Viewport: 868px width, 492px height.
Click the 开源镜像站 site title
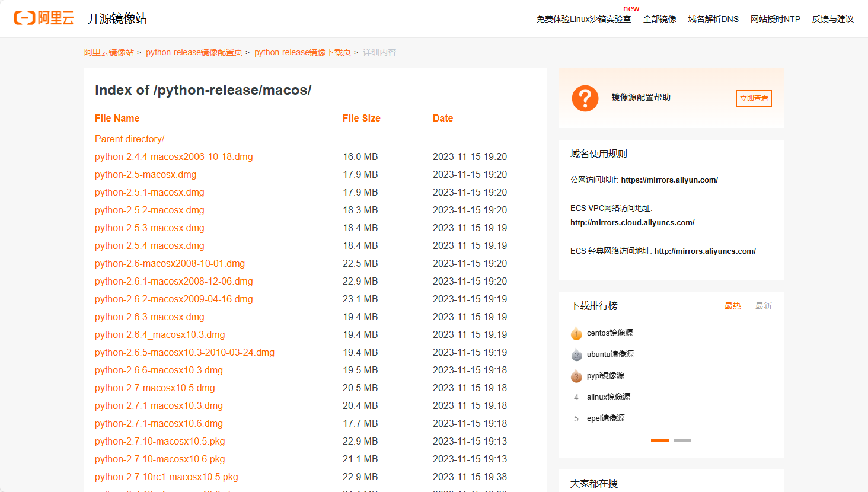(x=117, y=18)
